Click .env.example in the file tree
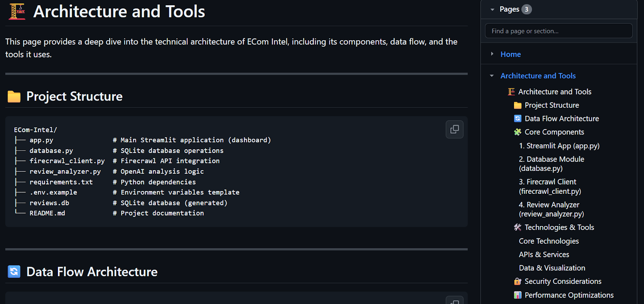The height and width of the screenshot is (304, 644). pyautogui.click(x=53, y=193)
